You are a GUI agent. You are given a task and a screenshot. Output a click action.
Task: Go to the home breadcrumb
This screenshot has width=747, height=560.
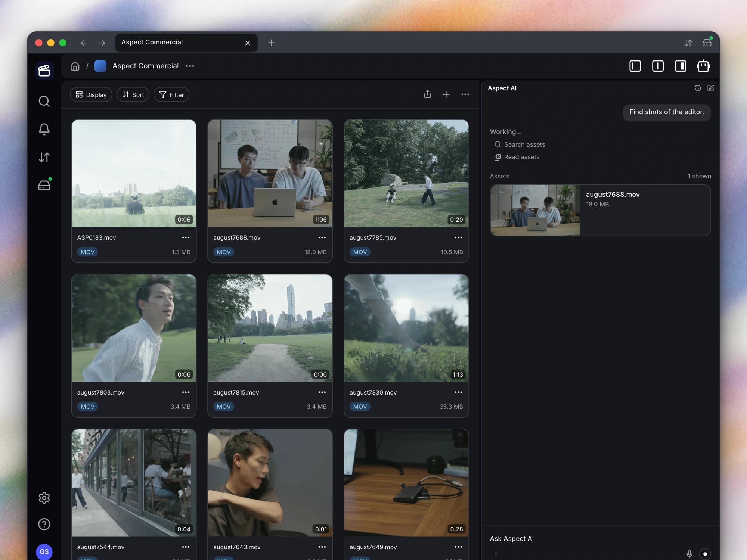[75, 66]
